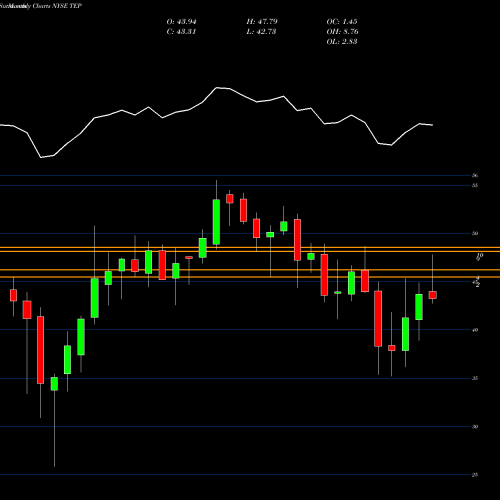Image resolution: width=500 pixels, height=500 pixels.
Task: Click the low price value L: 42.73
Action: click(262, 32)
